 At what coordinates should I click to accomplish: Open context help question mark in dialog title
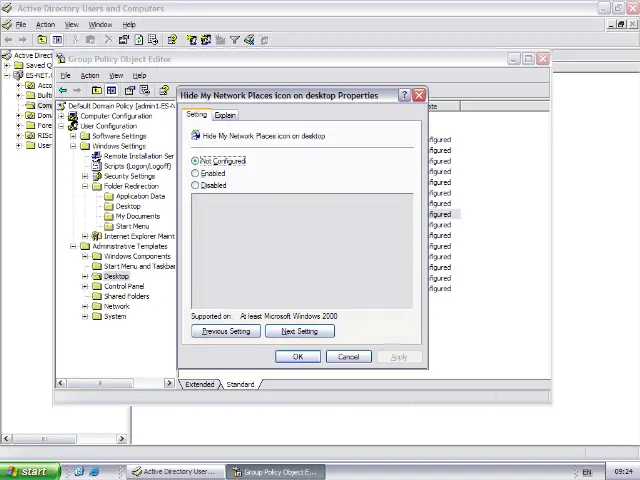[404, 95]
